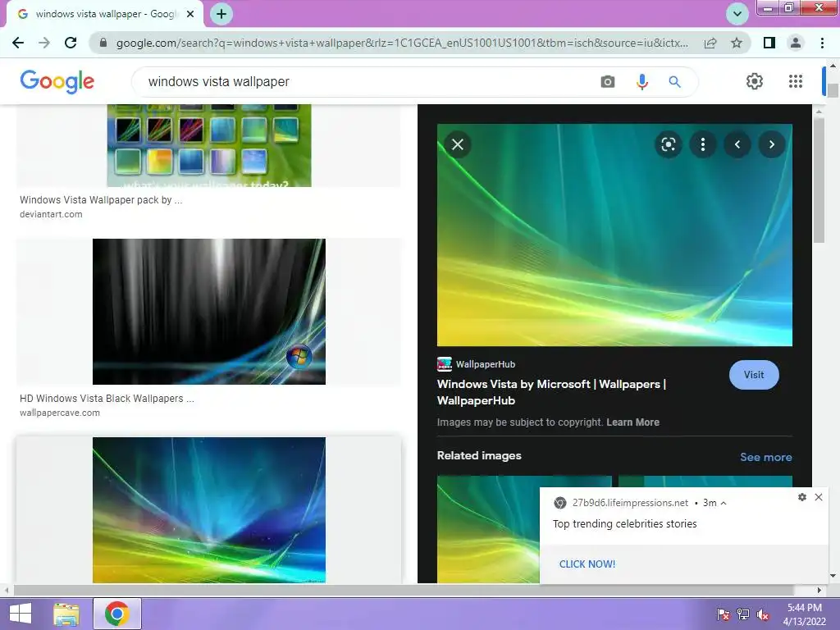
Task: Click the browser forward arrow
Action: [44, 43]
